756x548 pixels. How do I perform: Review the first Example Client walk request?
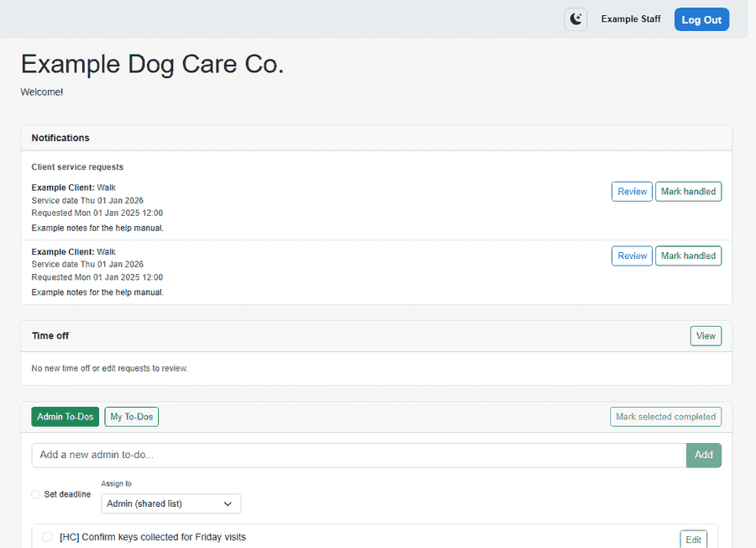click(x=632, y=192)
